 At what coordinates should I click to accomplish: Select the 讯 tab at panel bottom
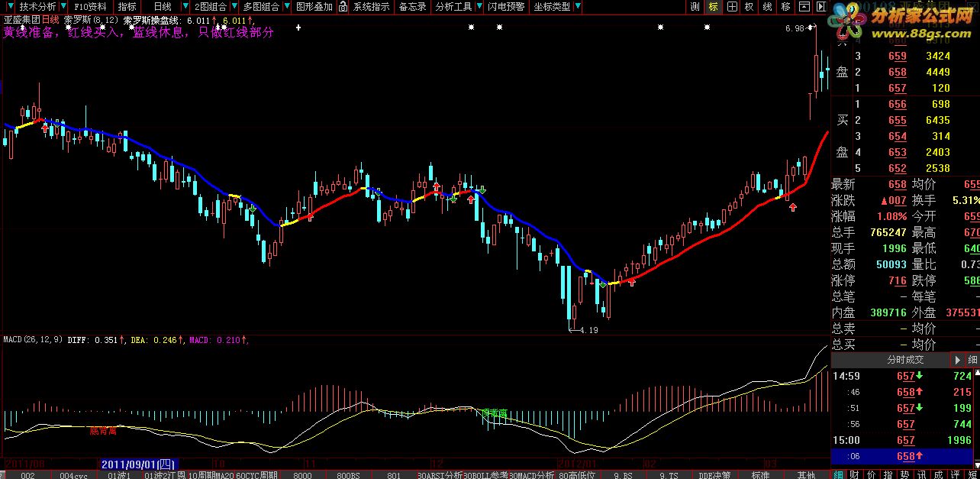[921, 474]
